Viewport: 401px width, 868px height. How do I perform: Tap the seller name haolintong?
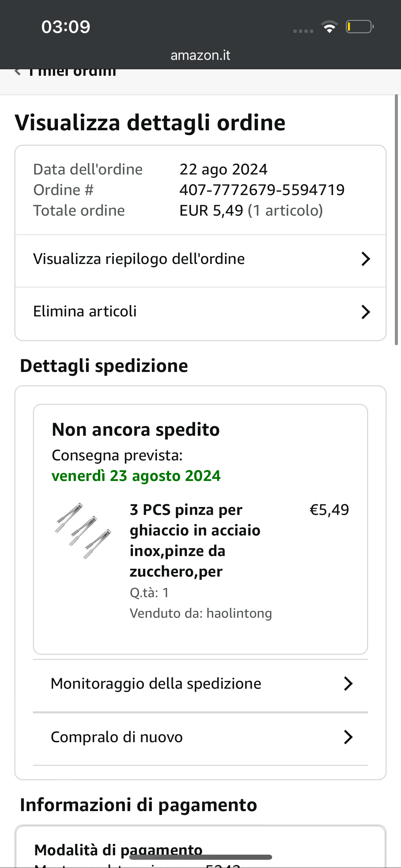pyautogui.click(x=239, y=613)
